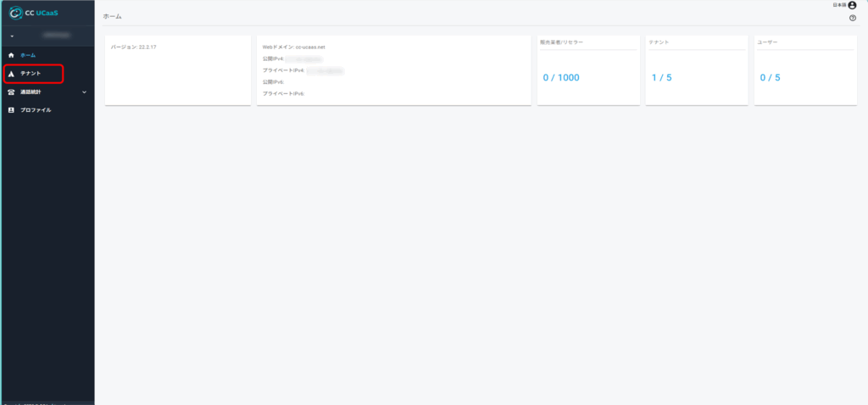
Task: Click the blurred account name in sidebar
Action: (56, 36)
